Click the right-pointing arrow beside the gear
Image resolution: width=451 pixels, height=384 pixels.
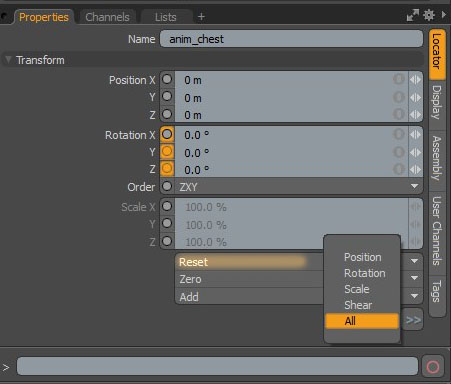(x=444, y=15)
